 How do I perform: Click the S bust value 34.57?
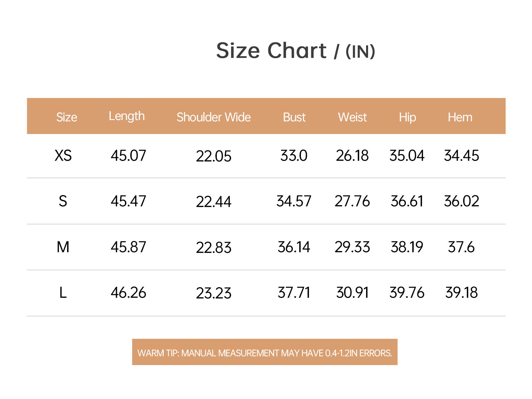[294, 201]
